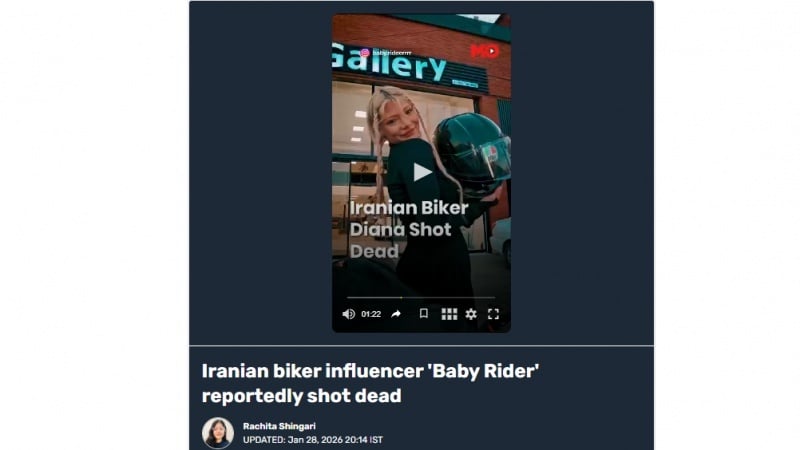Open the babyrideerrrr Instagram handle
The width and height of the screenshot is (800, 450).
pyautogui.click(x=392, y=53)
